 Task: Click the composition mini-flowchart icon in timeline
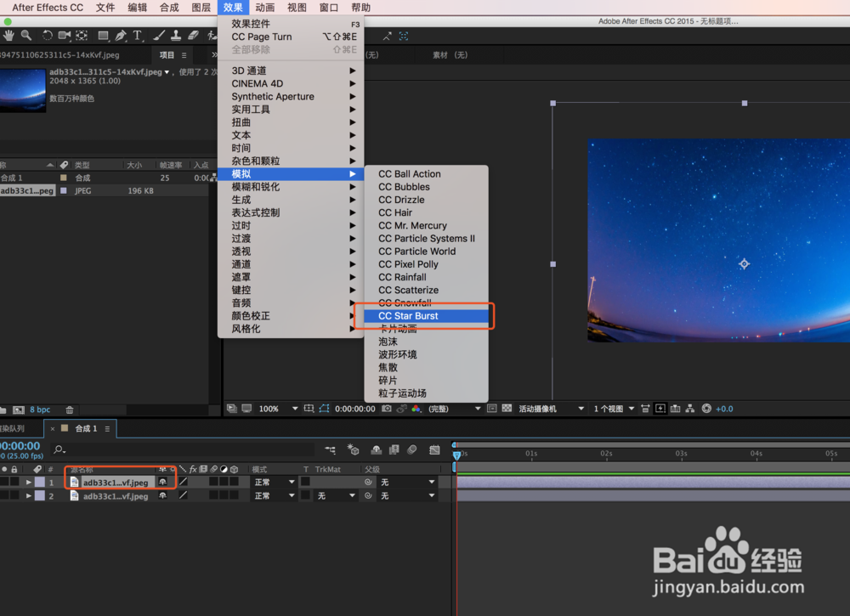point(330,449)
